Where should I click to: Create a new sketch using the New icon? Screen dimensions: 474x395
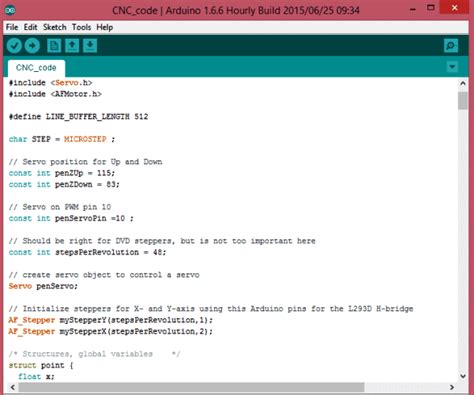tap(54, 46)
